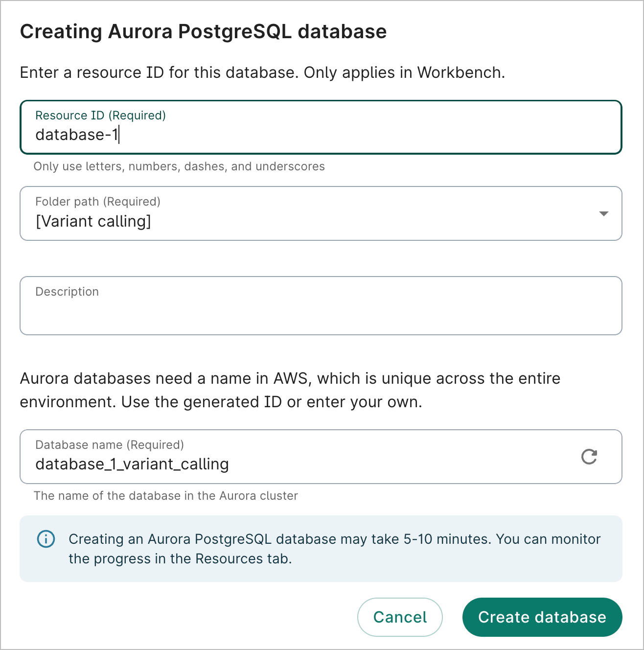This screenshot has height=650, width=644.
Task: Click the 5-10 minutes warning banner
Action: coord(321,548)
